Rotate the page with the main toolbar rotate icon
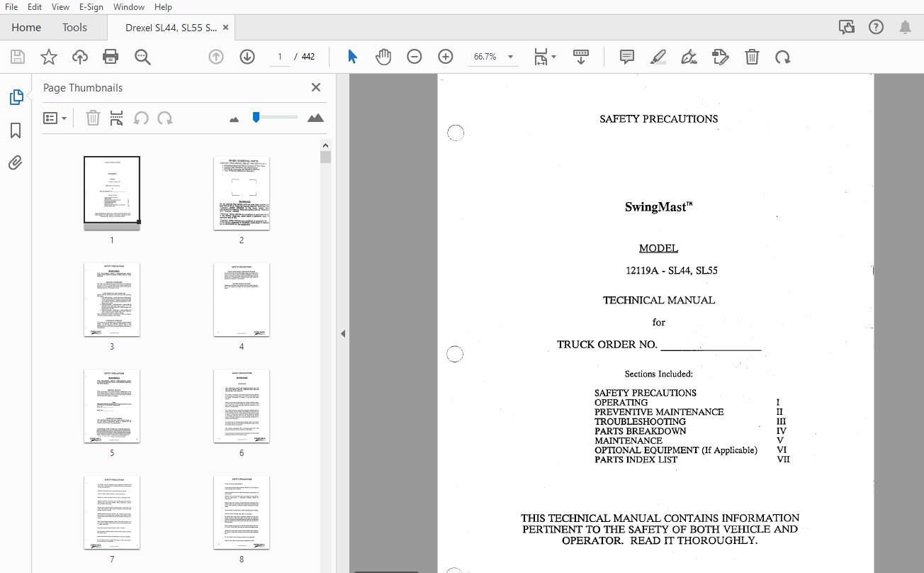924x573 pixels. point(782,57)
